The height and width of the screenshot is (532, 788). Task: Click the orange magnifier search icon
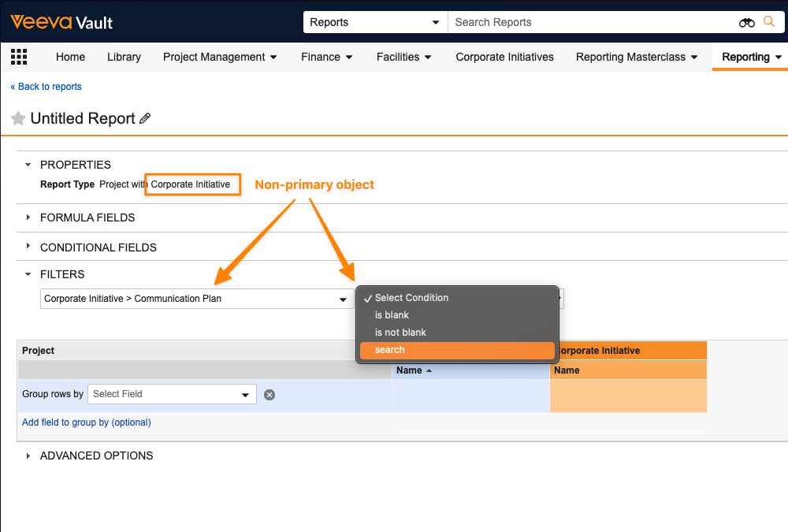click(x=769, y=21)
